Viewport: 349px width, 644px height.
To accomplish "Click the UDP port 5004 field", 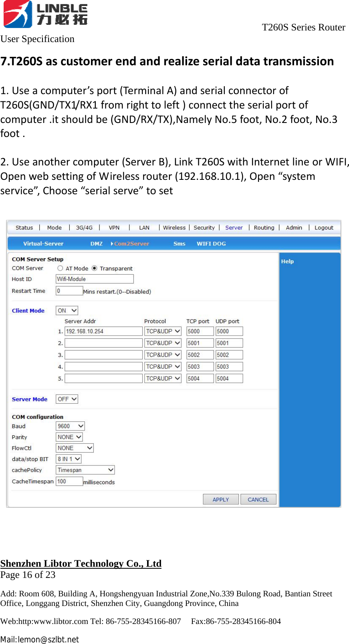I will pyautogui.click(x=229, y=378).
